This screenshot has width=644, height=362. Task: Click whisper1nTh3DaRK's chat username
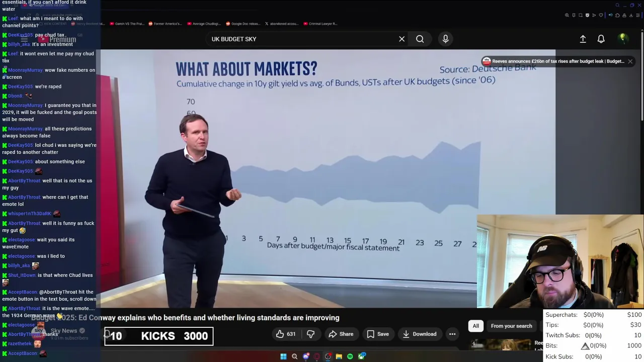click(30, 214)
